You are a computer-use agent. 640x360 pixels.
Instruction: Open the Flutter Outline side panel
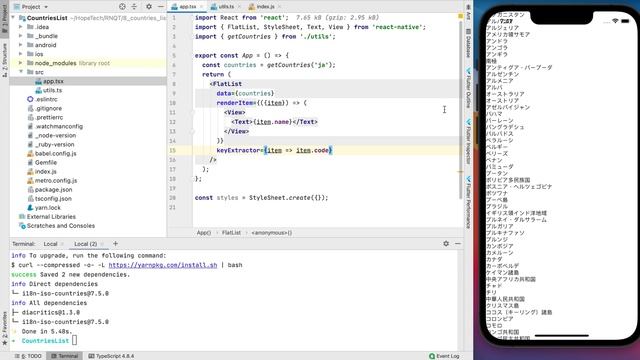[469, 88]
